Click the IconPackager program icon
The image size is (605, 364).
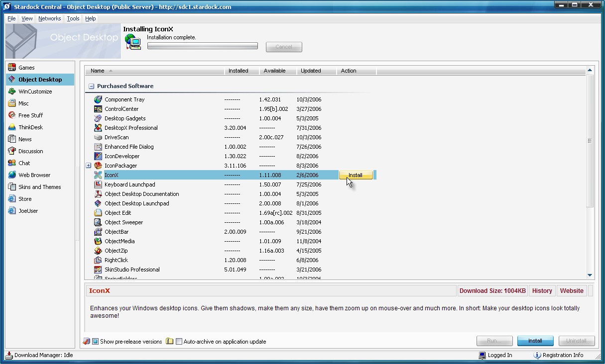(x=98, y=166)
